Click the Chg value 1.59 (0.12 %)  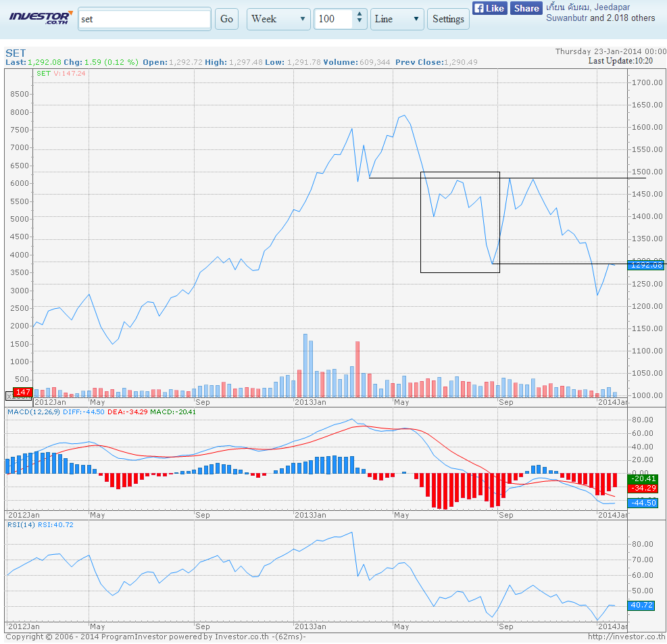pyautogui.click(x=112, y=62)
